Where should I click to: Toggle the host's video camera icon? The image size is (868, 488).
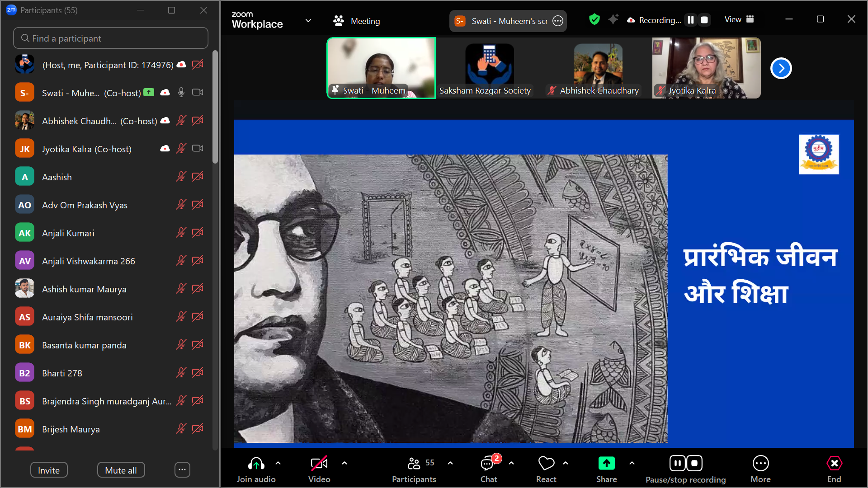tap(198, 65)
